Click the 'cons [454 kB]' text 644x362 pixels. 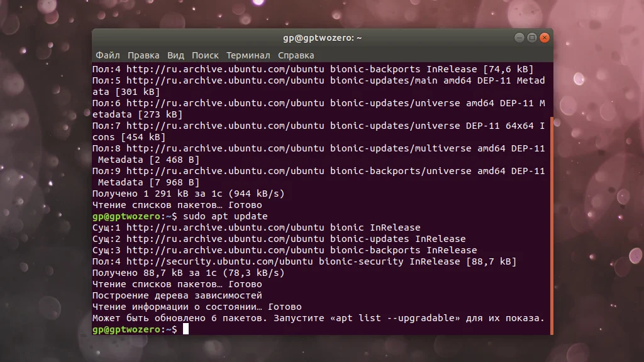(129, 137)
